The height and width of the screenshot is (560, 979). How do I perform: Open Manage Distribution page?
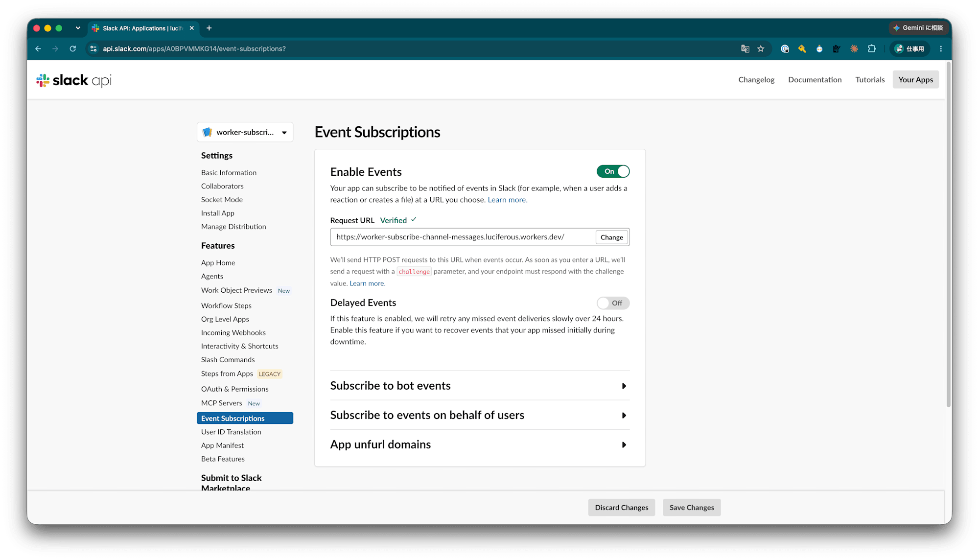233,227
